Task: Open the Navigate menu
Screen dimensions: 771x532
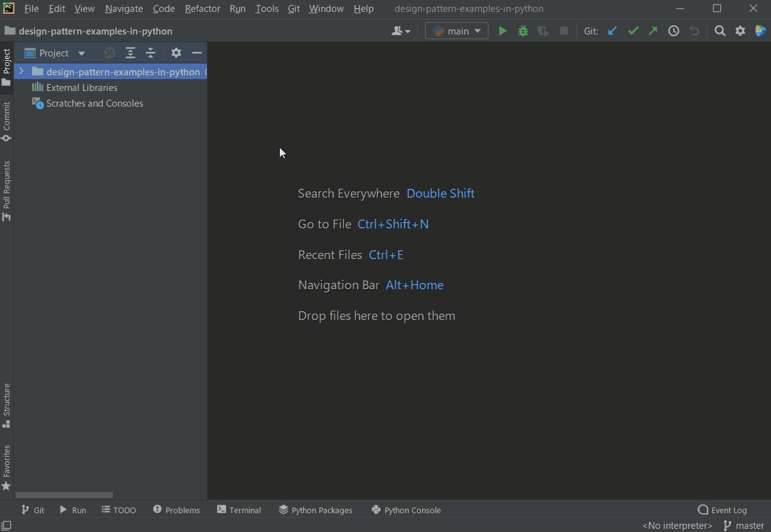Action: [x=124, y=9]
